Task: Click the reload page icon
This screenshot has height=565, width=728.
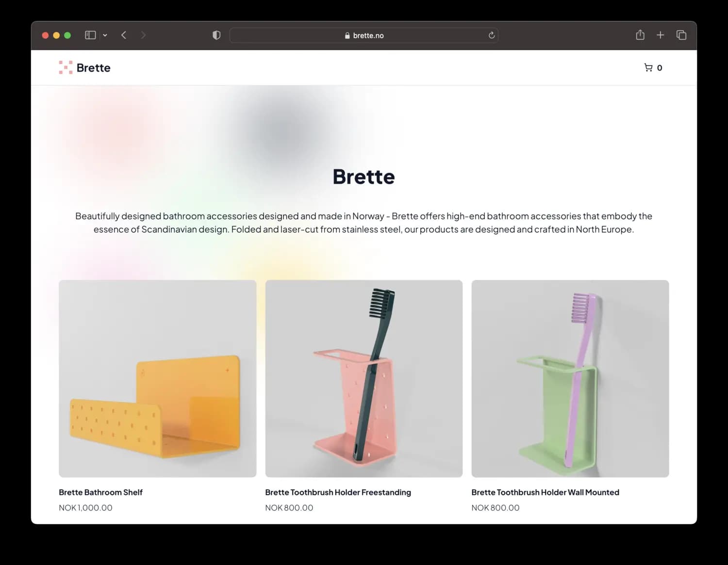Action: (491, 35)
